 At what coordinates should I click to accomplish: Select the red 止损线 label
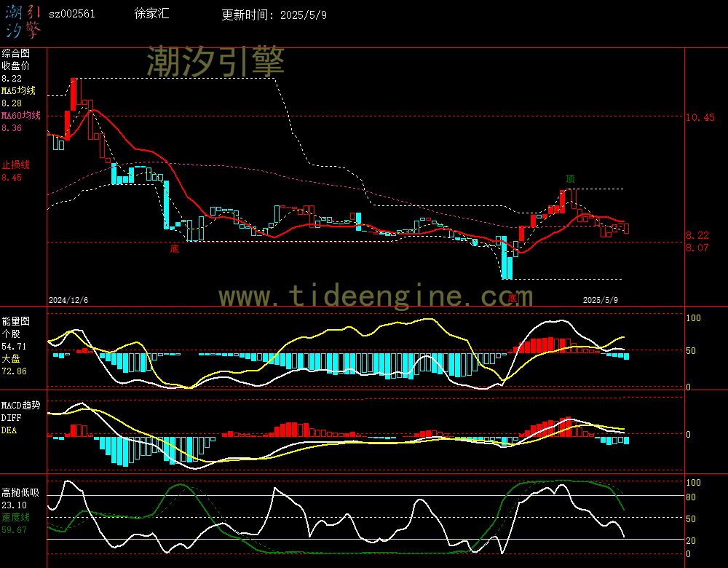click(15, 165)
